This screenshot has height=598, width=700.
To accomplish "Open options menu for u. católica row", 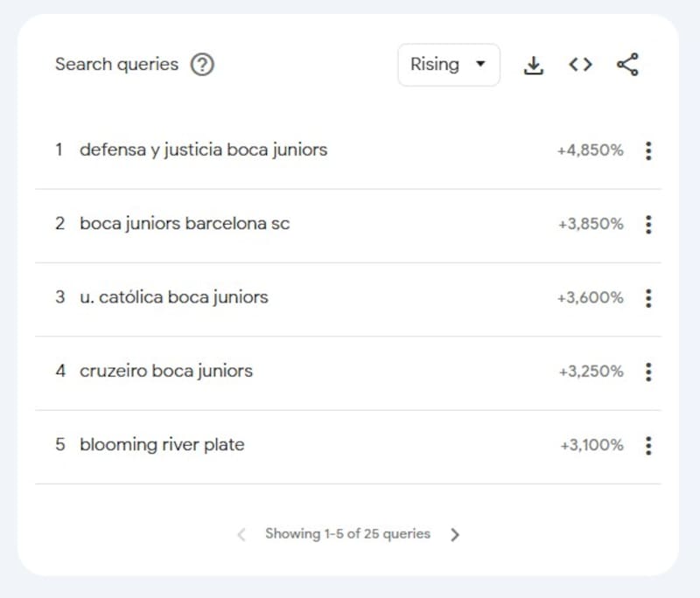I will pos(648,298).
